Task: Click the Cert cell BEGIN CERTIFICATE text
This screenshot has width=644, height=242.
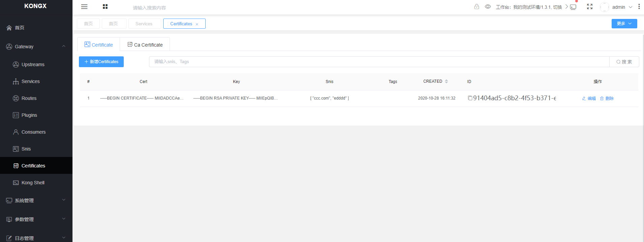Action: (x=142, y=98)
